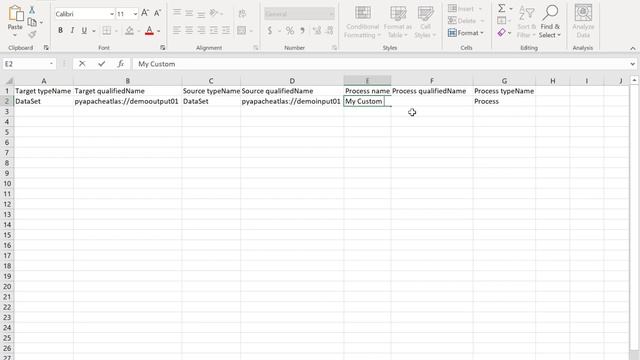Toggle Middle Align for cell
Image resolution: width=640 pixels, height=360 pixels.
click(189, 13)
